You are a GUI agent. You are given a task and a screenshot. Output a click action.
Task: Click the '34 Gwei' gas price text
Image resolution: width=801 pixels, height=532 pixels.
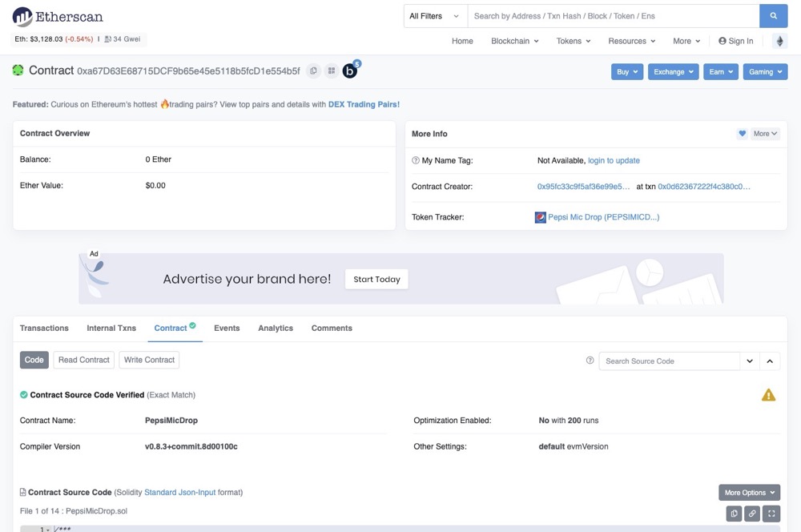pos(127,38)
